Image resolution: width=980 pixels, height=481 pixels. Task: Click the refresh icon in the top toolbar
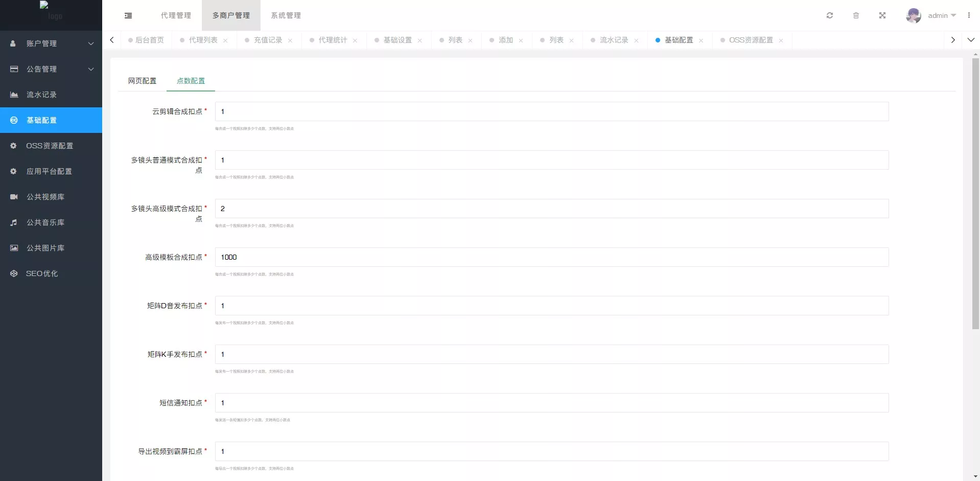click(830, 15)
